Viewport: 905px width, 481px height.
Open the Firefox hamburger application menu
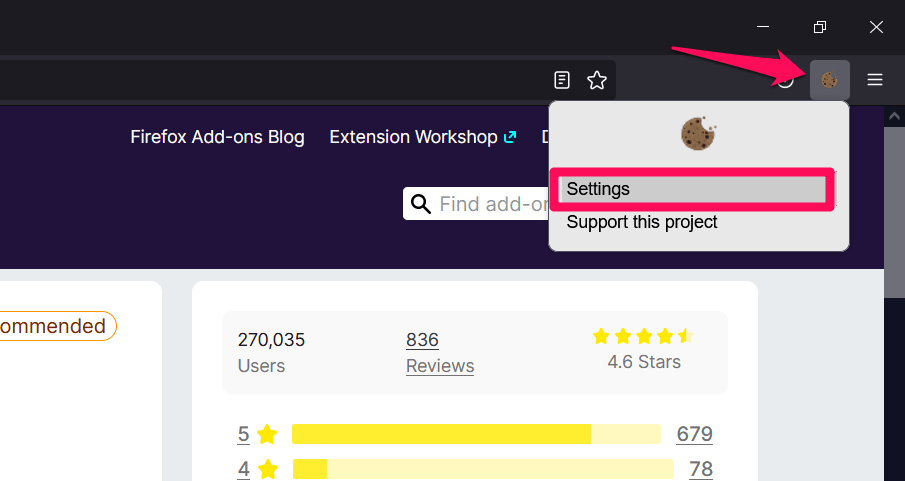[875, 80]
